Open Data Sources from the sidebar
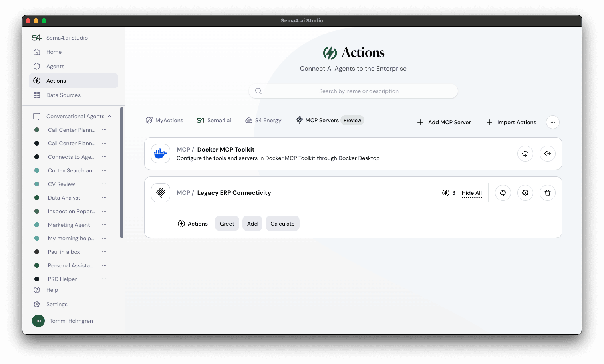Viewport: 604px width, 364px height. click(63, 95)
